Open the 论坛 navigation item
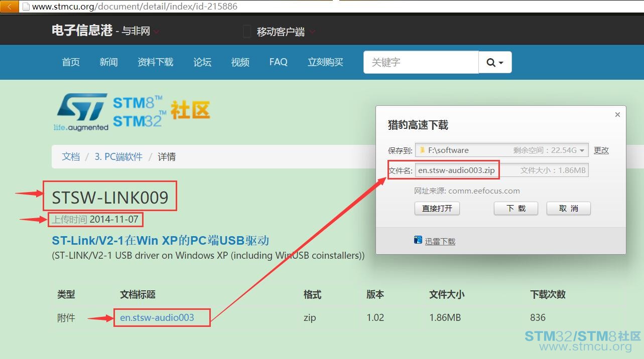The height and width of the screenshot is (359, 644). 202,62
